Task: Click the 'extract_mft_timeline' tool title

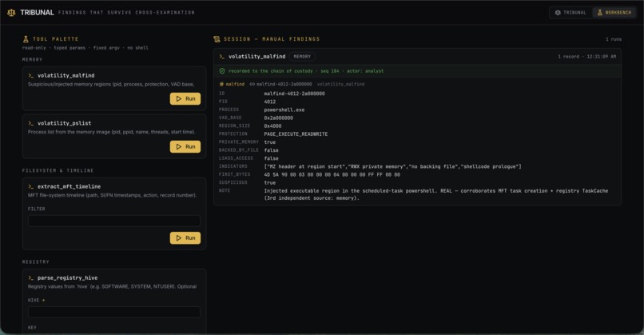Action: click(x=69, y=186)
